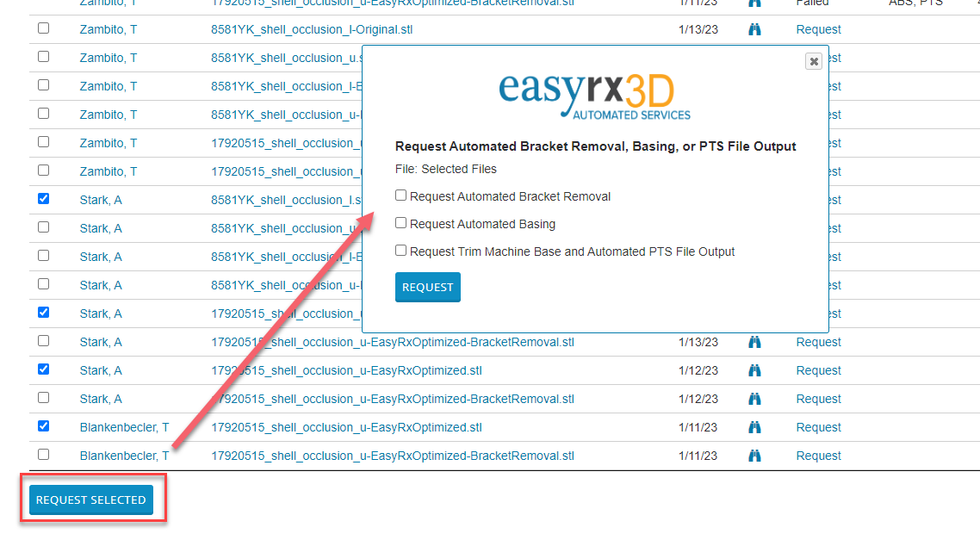The height and width of the screenshot is (540, 980).
Task: Open the 8581YK_shell_occlusion_l-Original.stl file link
Action: [x=312, y=29]
